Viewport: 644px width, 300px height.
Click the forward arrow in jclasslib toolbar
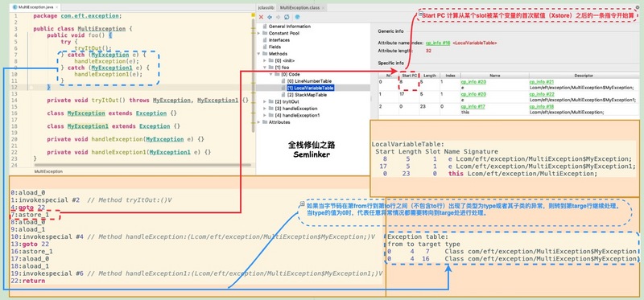pyautogui.click(x=278, y=17)
